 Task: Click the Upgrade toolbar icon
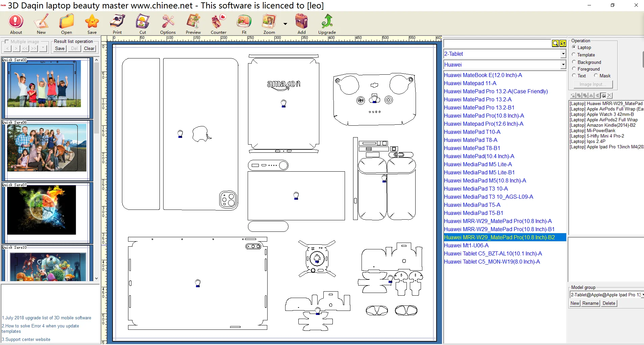[x=327, y=22]
